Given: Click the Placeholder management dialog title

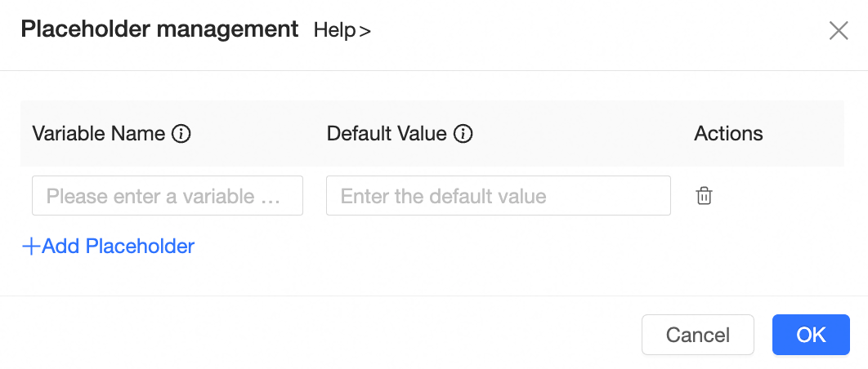Looking at the screenshot, I should [x=159, y=30].
